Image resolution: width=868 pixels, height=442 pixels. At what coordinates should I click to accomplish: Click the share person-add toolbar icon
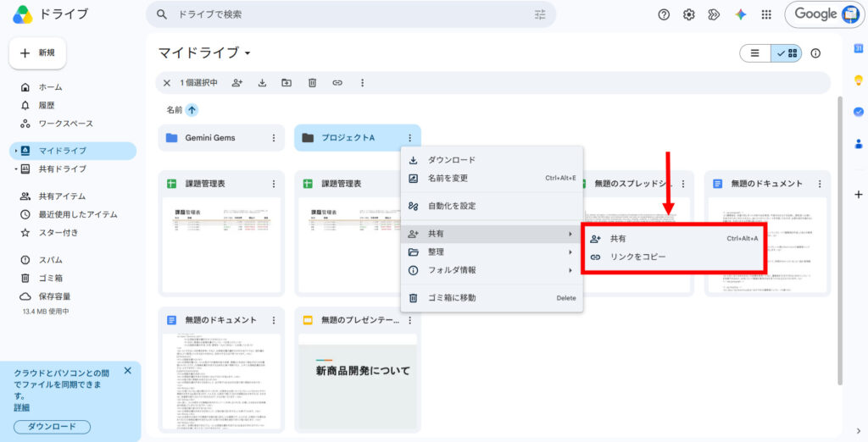click(x=237, y=83)
